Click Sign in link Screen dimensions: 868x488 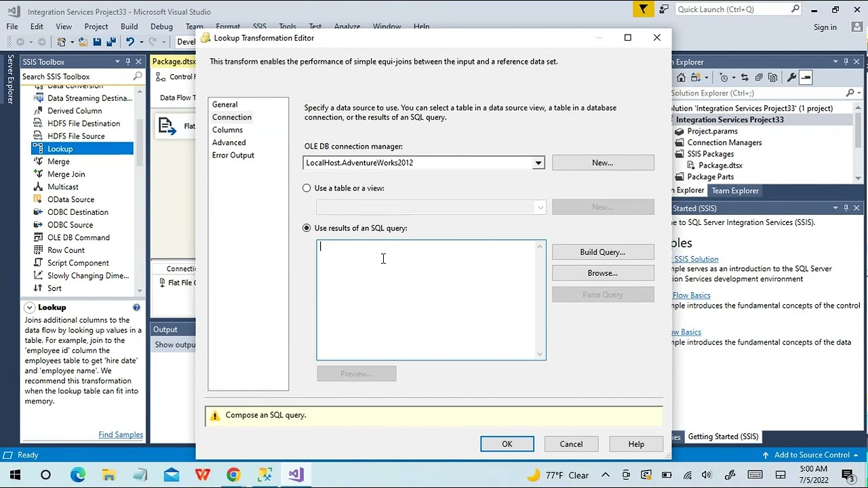point(825,27)
